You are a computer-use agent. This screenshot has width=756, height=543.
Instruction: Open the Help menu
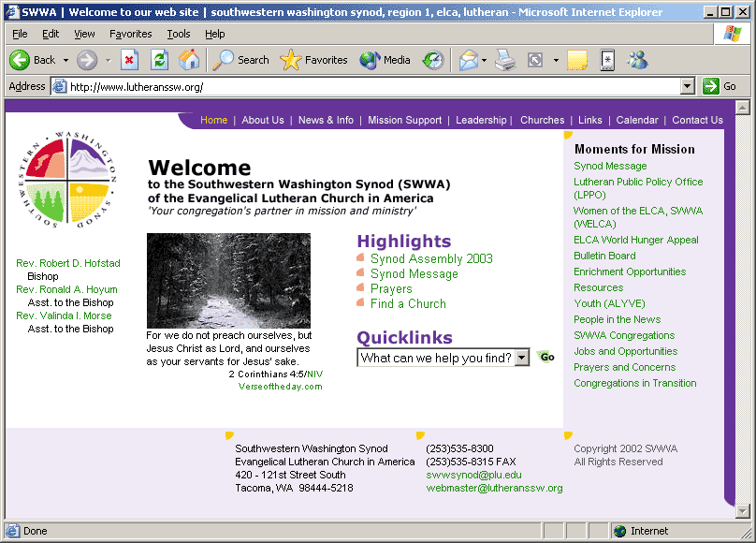(x=215, y=34)
